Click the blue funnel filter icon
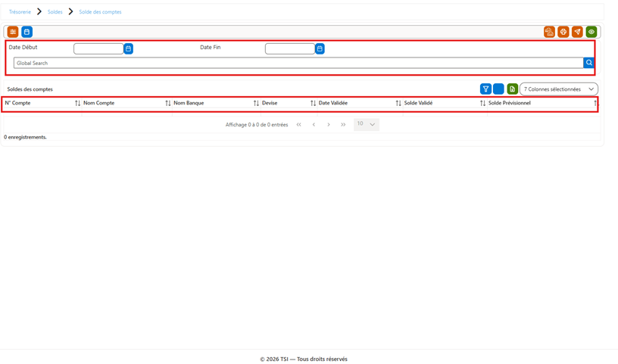Image resolution: width=618 pixels, height=364 pixels. pos(485,89)
